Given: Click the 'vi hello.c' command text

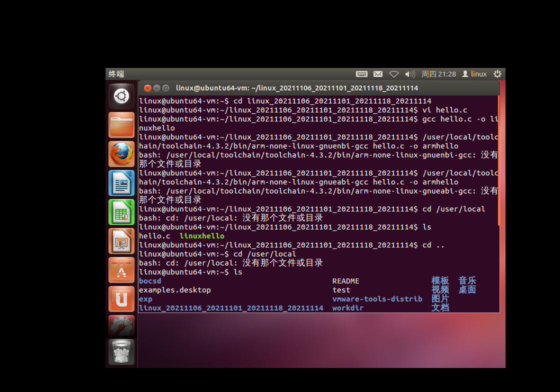Looking at the screenshot, I should click(444, 110).
